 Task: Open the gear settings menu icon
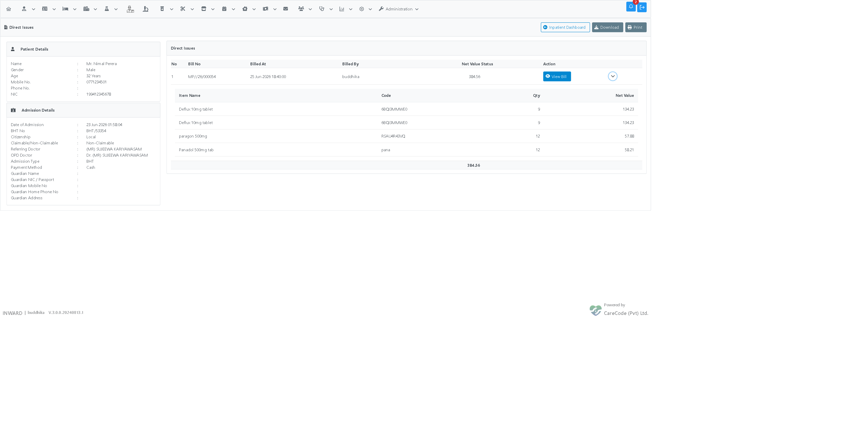click(x=362, y=9)
